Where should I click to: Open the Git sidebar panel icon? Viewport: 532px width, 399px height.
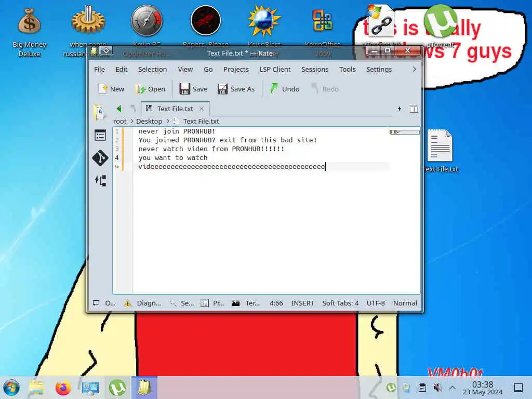click(100, 158)
